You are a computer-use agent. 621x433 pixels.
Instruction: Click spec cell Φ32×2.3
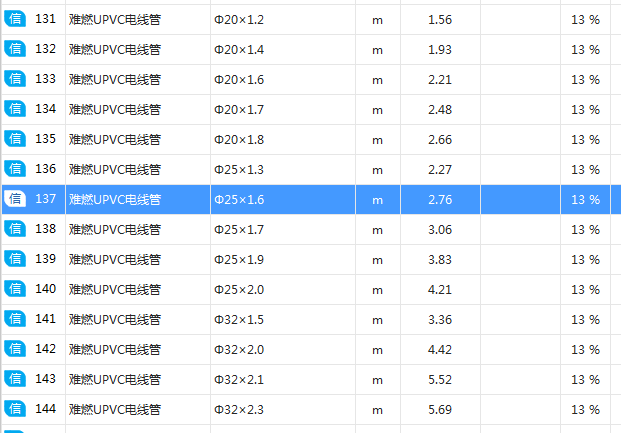[x=283, y=410]
